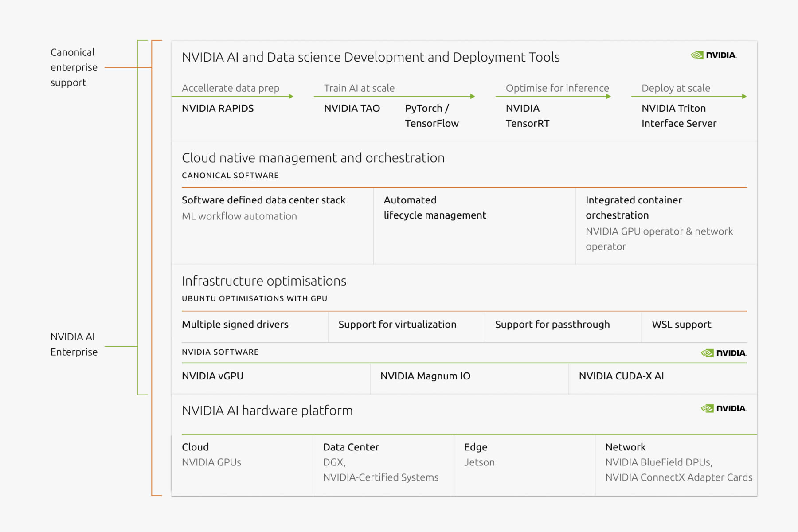Image resolution: width=798 pixels, height=532 pixels.
Task: Click the Network column heading
Action: click(625, 447)
